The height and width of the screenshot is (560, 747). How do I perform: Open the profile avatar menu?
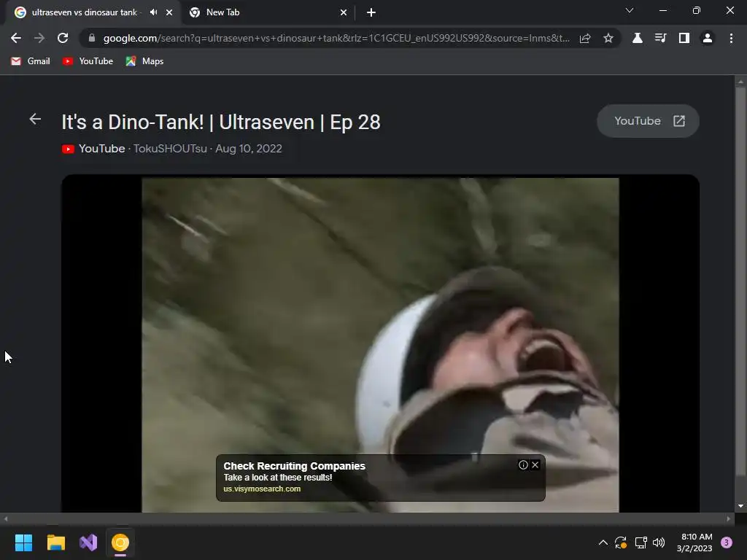(x=708, y=38)
